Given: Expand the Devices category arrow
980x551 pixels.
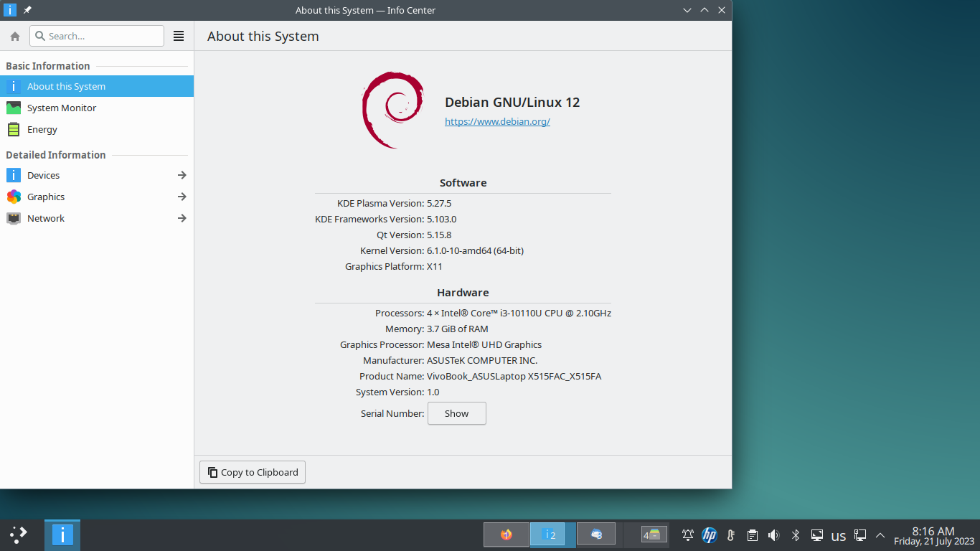Looking at the screenshot, I should click(x=182, y=175).
